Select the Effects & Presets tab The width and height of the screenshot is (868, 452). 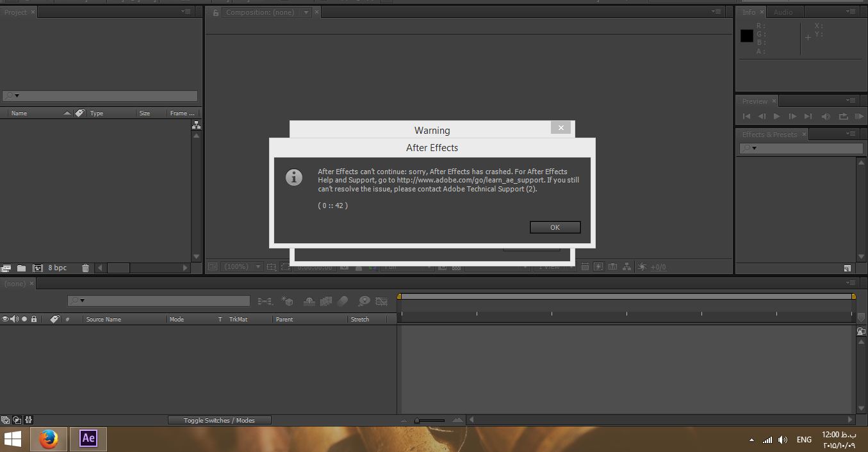pos(769,134)
